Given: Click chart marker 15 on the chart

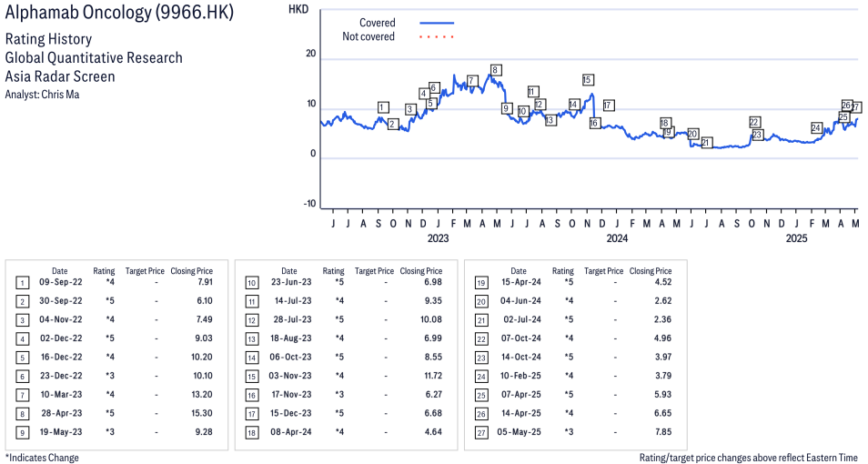Looking at the screenshot, I should coord(588,80).
